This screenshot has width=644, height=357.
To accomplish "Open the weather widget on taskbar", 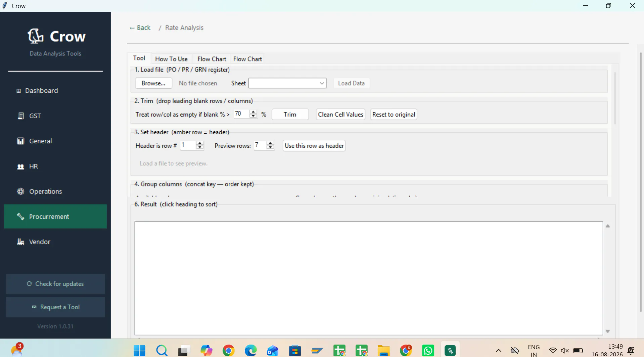I will [17, 350].
